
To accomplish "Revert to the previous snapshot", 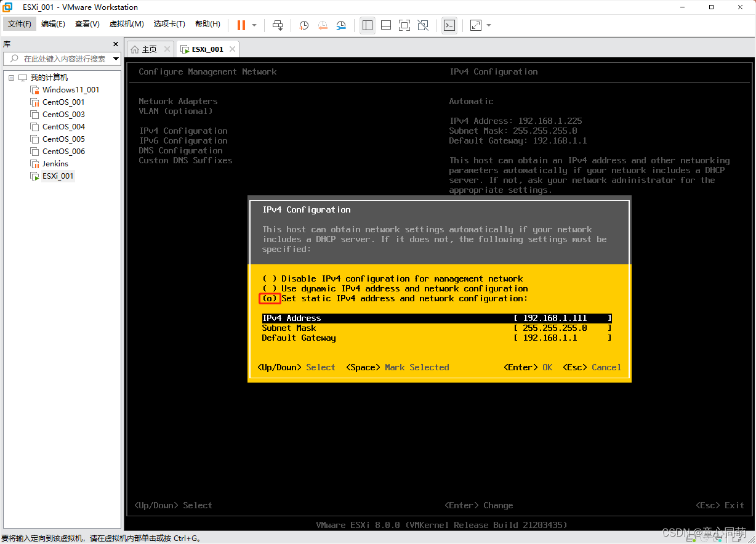I will pyautogui.click(x=323, y=25).
